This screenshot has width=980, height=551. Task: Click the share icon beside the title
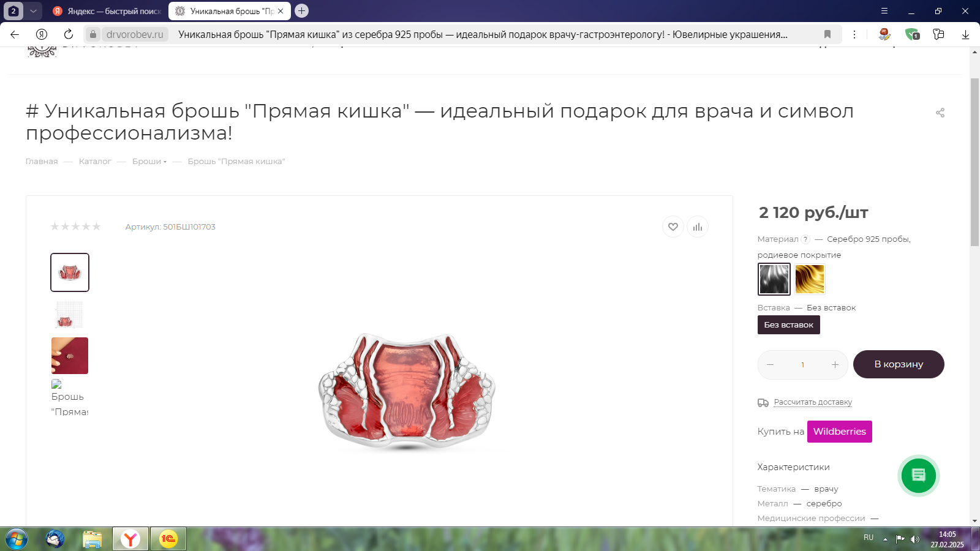940,113
